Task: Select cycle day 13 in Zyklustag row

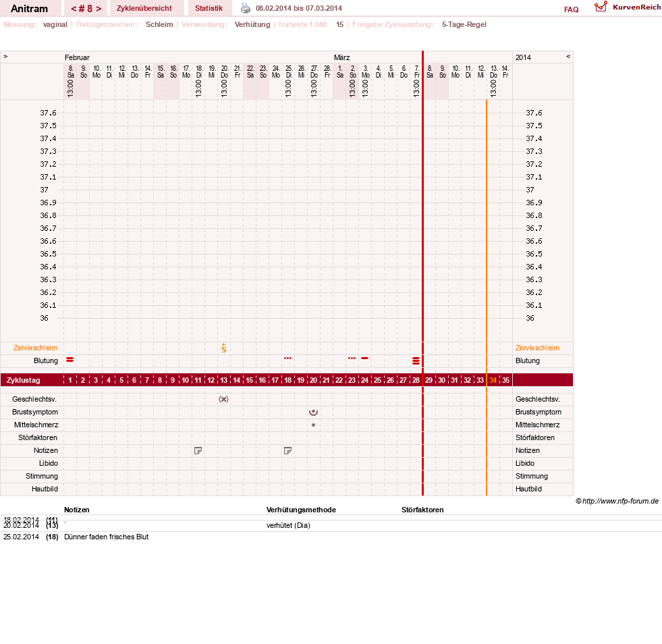Action: tap(224, 380)
